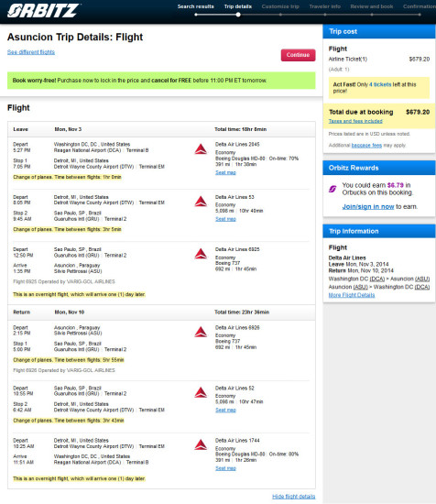436x504 pixels.
Task: Click Delta logo beside flight 52
Action: [x=201, y=392]
